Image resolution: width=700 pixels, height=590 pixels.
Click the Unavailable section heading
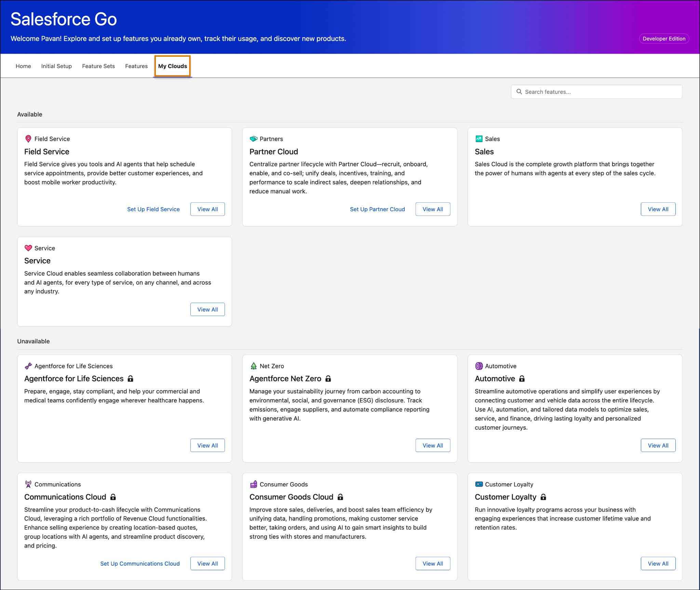click(33, 341)
